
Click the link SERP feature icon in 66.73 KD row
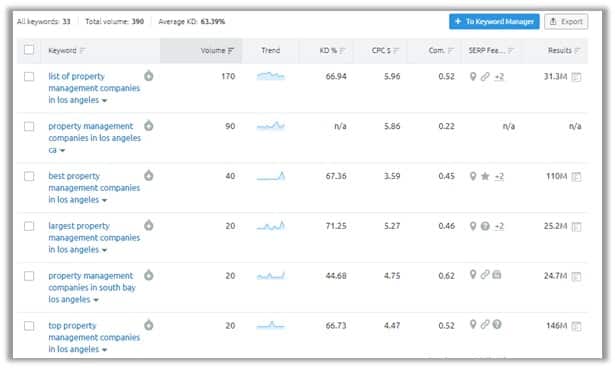(x=485, y=324)
